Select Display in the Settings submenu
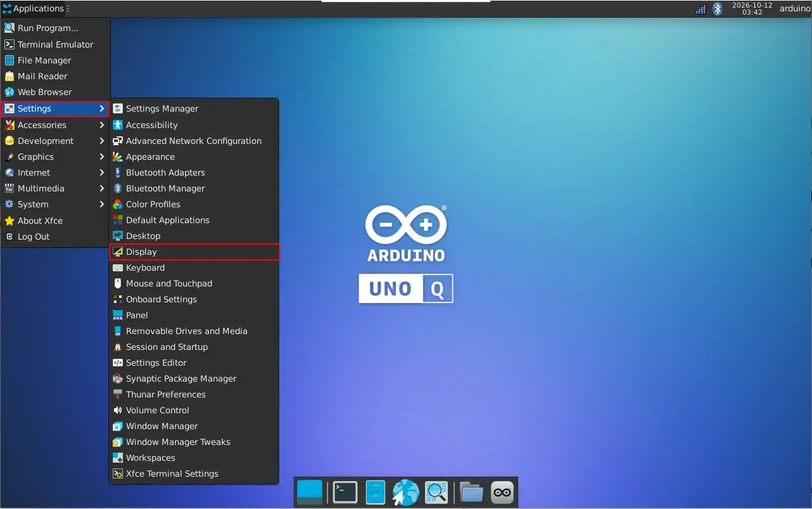 tap(194, 252)
